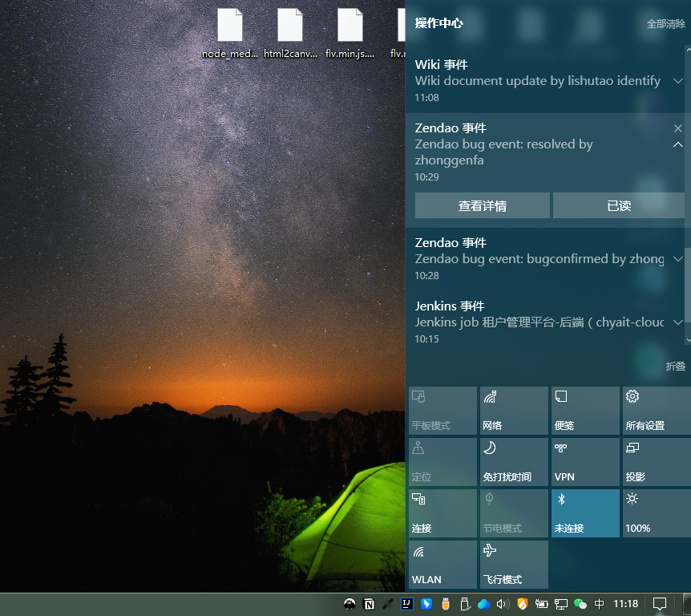The height and width of the screenshot is (616, 691).
Task: Toggle the WLAN quick action
Action: pos(442,564)
